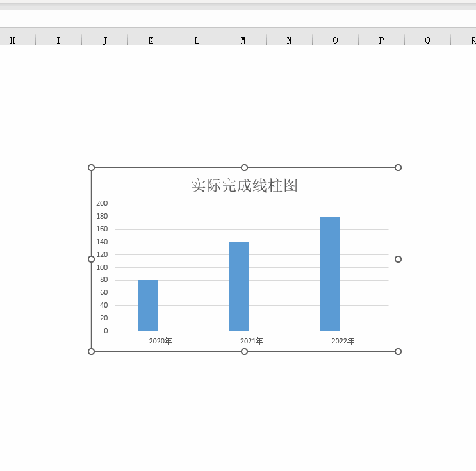The height and width of the screenshot is (471, 476).
Task: Click the 0 value axis label
Action: point(106,331)
